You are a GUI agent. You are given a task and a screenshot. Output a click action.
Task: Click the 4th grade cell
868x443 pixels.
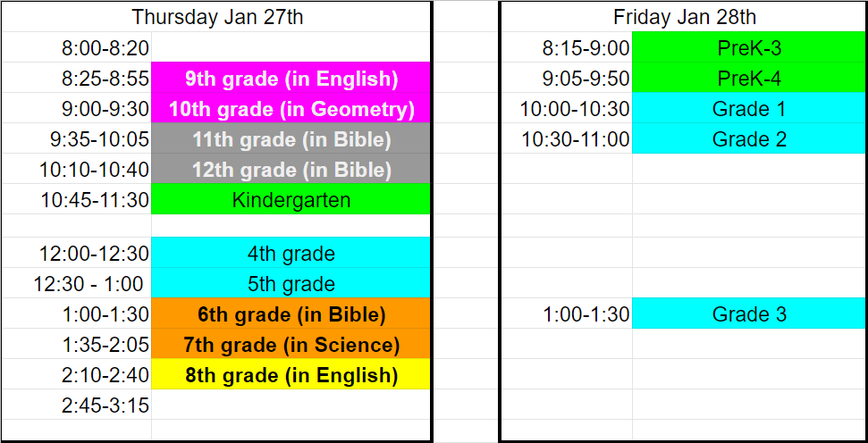(x=291, y=254)
